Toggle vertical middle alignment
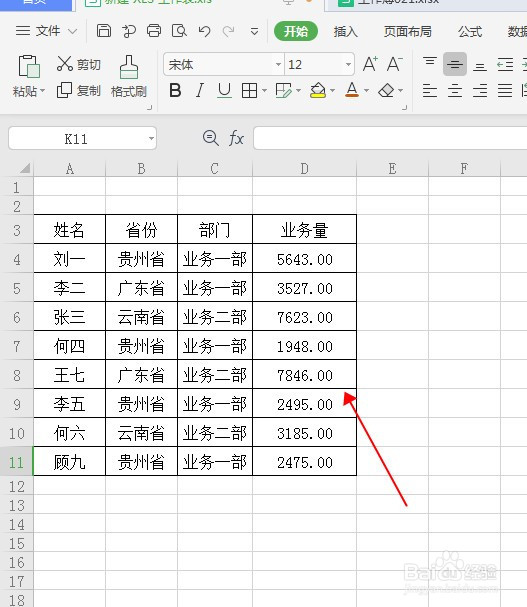 click(x=455, y=64)
